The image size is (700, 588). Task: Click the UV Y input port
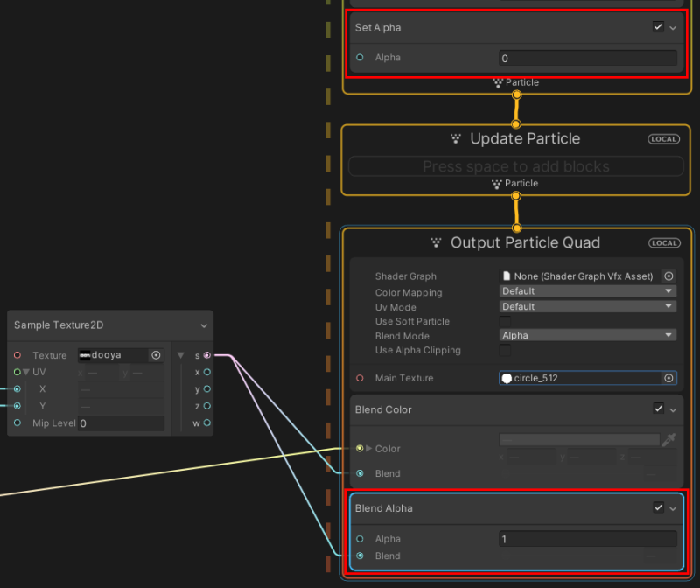pyautogui.click(x=17, y=406)
